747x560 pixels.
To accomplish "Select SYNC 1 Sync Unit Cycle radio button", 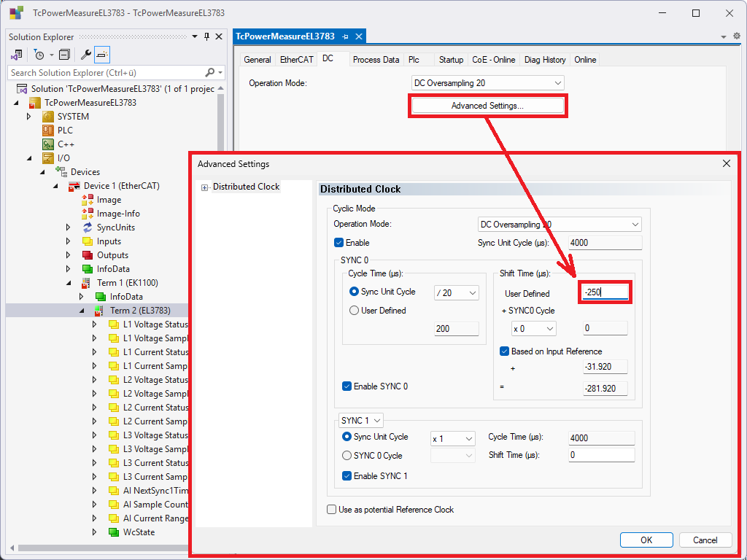I will [347, 437].
